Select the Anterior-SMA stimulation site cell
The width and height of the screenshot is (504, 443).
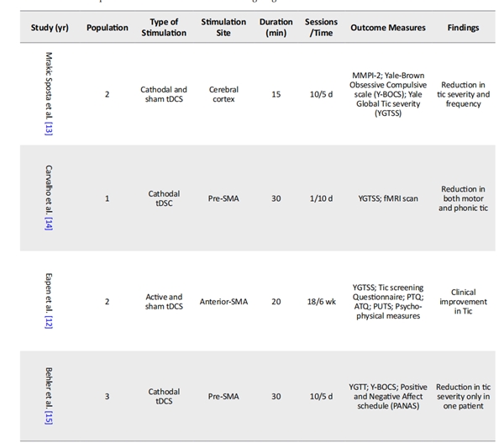tap(223, 302)
